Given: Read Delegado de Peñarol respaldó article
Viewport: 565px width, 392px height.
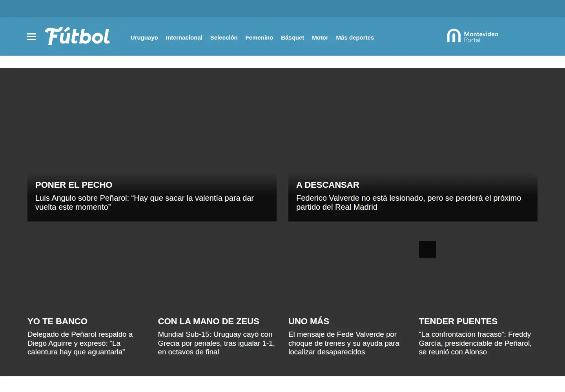Looking at the screenshot, I should point(80,343).
